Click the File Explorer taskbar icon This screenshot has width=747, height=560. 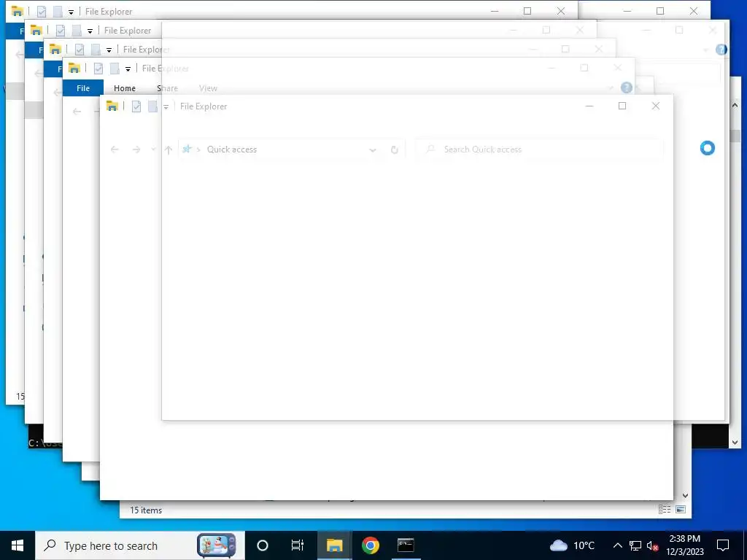[334, 545]
